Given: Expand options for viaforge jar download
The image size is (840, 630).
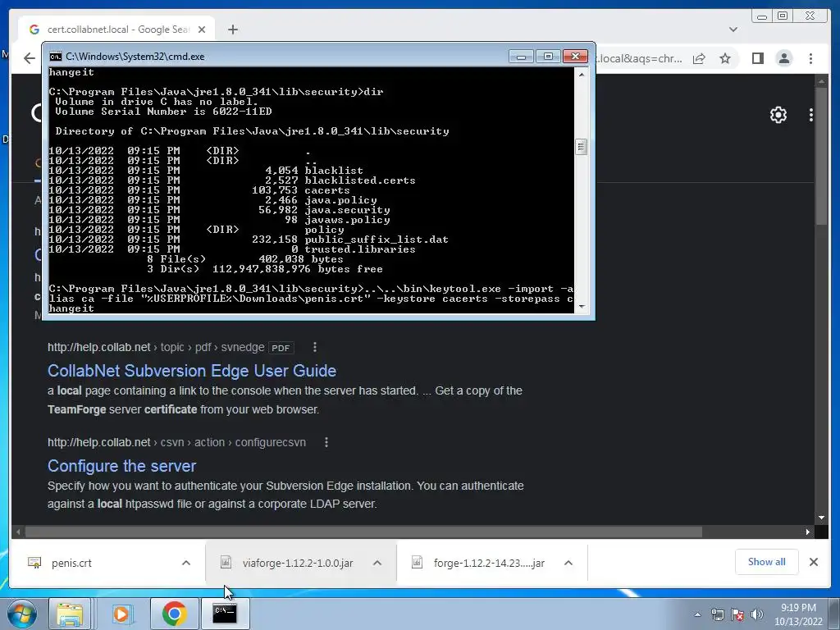Looking at the screenshot, I should (377, 563).
